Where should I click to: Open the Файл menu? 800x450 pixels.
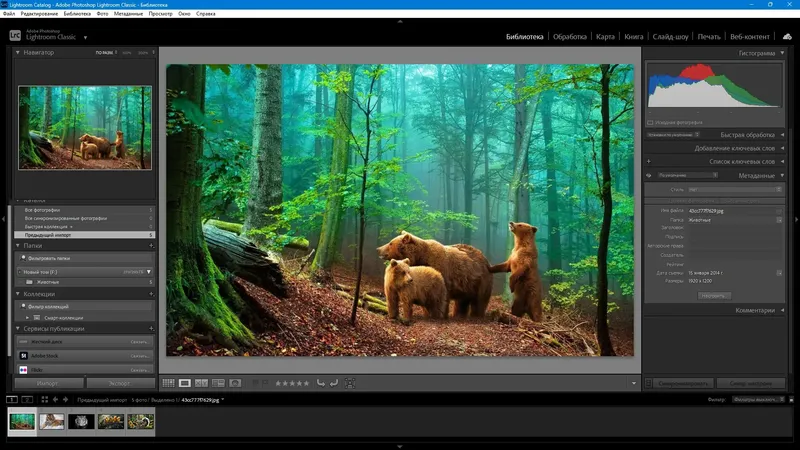click(x=9, y=14)
